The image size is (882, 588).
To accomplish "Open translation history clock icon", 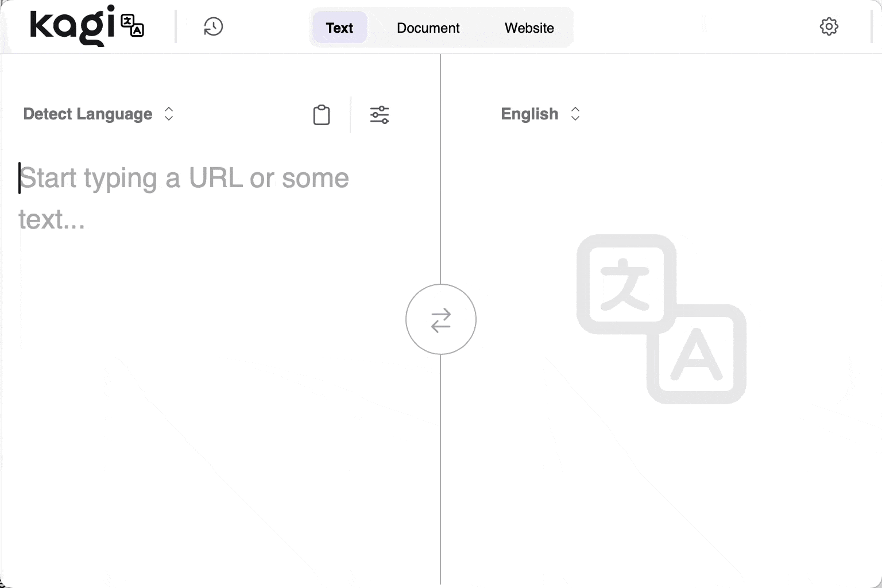I will coord(213,26).
